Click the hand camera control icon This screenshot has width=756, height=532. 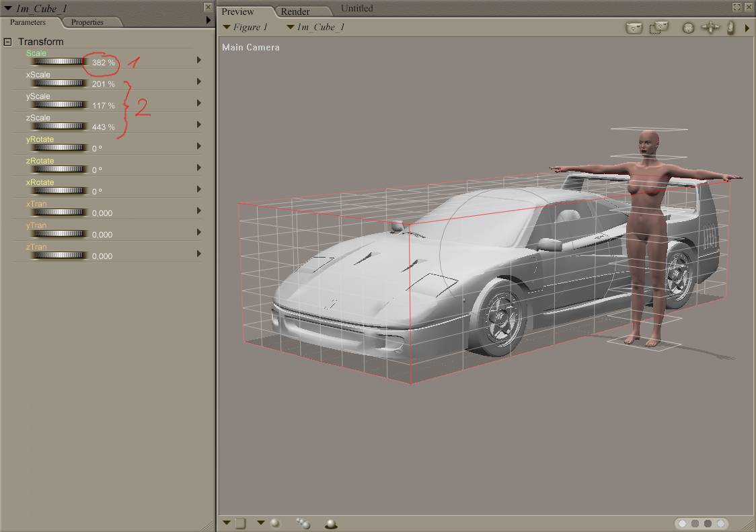[x=730, y=28]
